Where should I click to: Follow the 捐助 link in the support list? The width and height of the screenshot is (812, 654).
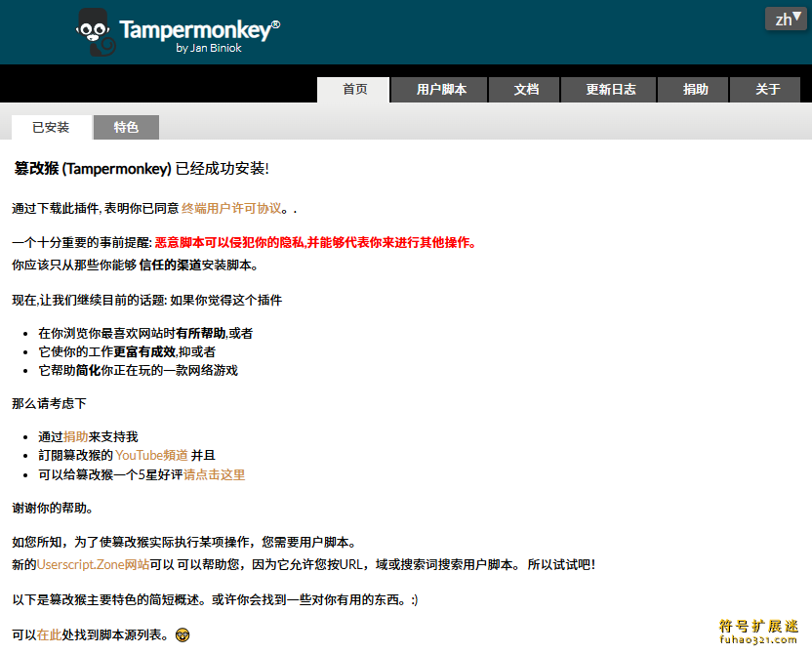[x=75, y=437]
